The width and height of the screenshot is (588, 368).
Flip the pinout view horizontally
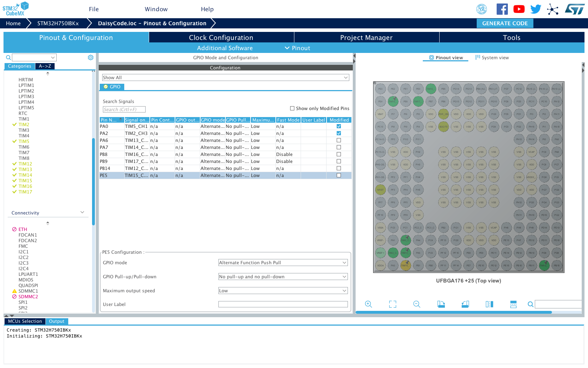[x=489, y=304]
